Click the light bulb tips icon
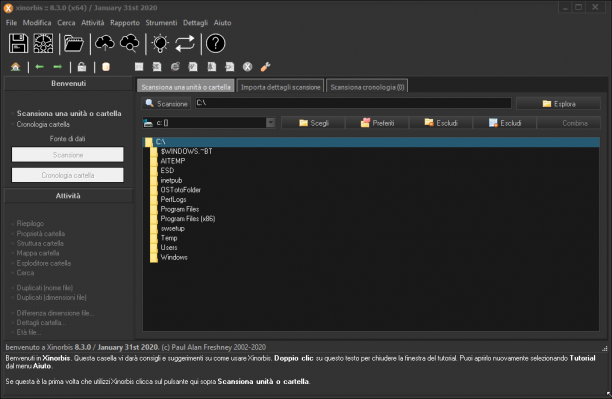Image resolution: width=612 pixels, height=399 pixels. pos(160,43)
